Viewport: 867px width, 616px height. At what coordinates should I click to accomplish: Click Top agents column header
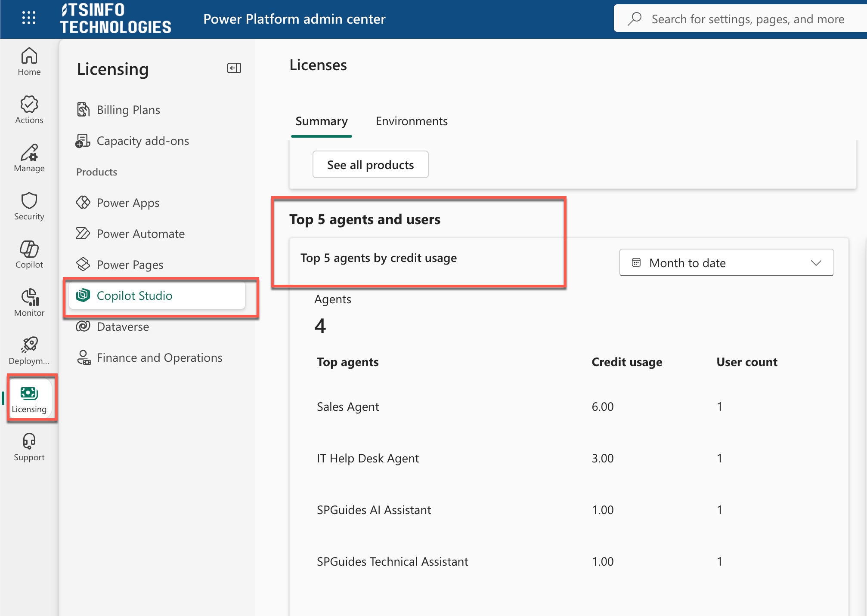(348, 362)
